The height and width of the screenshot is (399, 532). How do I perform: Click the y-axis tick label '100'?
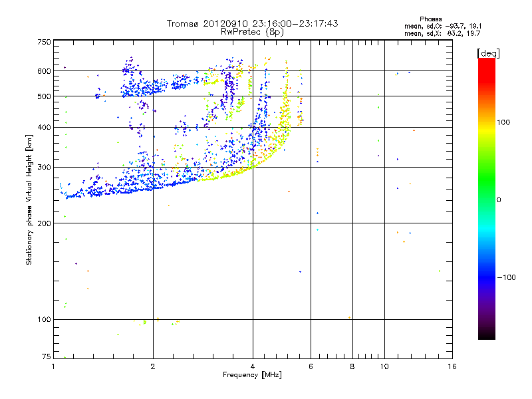[44, 320]
